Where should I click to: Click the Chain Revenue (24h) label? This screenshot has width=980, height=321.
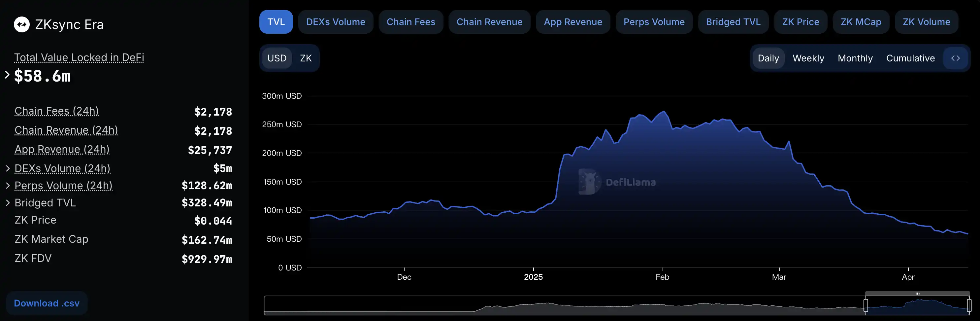pos(66,130)
